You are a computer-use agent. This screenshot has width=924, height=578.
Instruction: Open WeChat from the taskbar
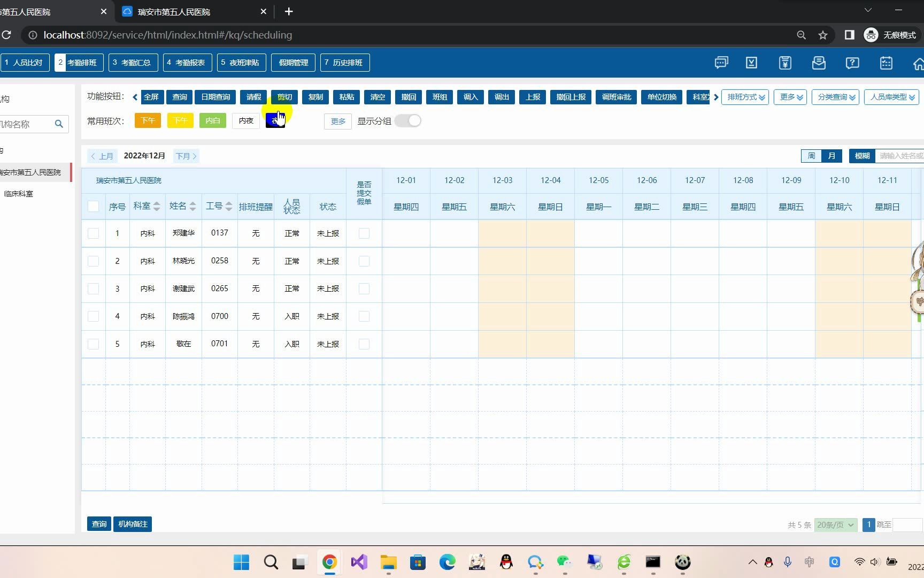[565, 562]
